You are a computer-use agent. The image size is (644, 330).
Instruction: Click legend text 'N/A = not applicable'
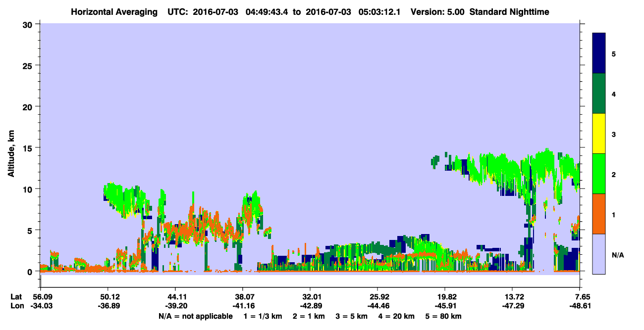click(195, 316)
